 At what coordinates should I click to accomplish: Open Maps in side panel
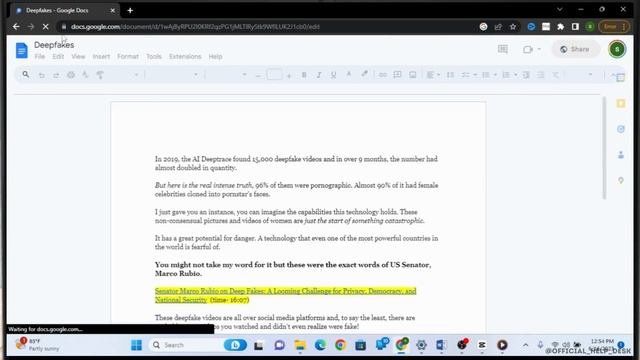click(x=621, y=180)
